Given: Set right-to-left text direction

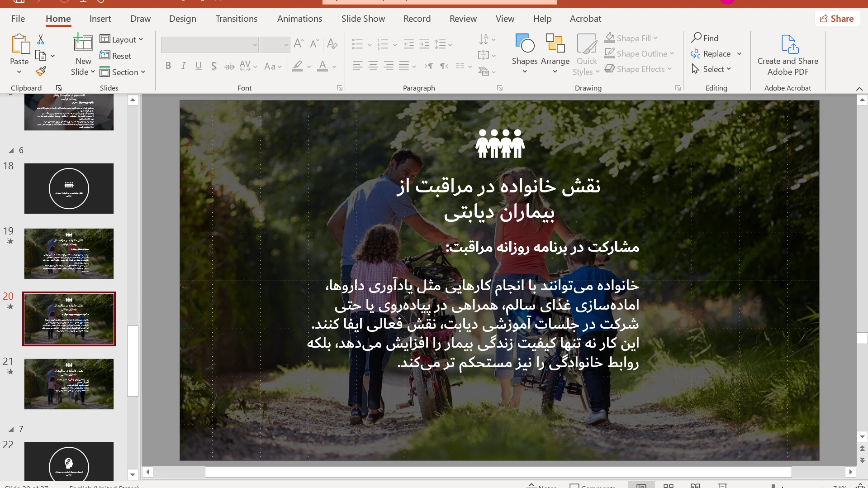Looking at the screenshot, I should pyautogui.click(x=445, y=66).
